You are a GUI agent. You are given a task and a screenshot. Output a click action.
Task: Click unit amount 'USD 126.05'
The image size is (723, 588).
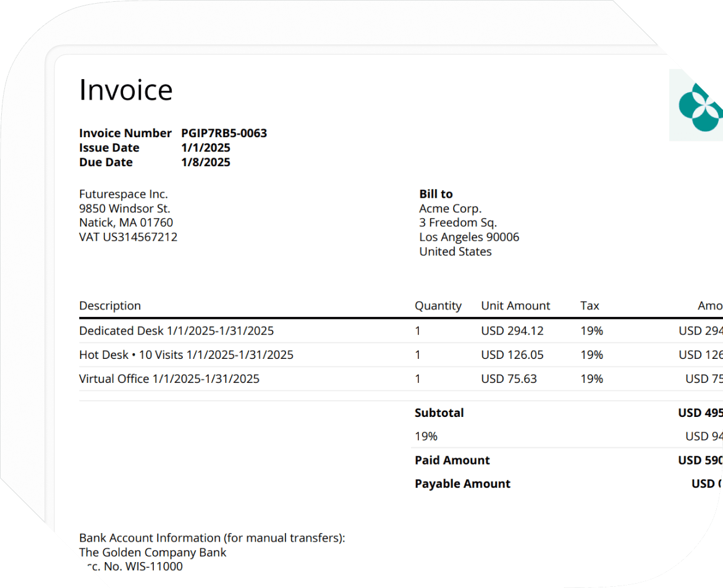512,355
